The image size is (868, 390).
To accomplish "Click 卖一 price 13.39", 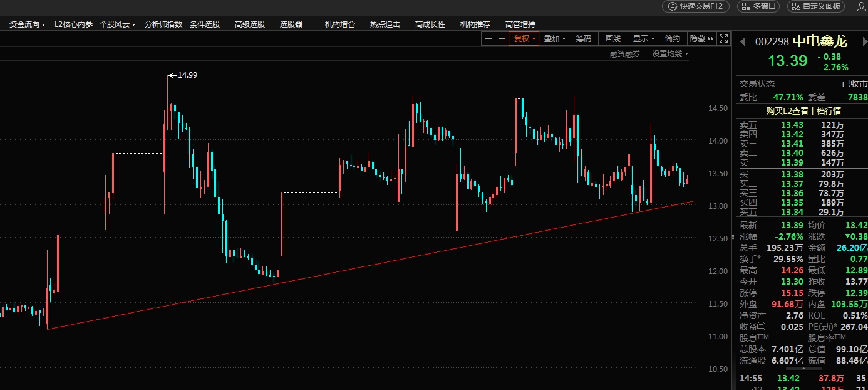I will [792, 162].
